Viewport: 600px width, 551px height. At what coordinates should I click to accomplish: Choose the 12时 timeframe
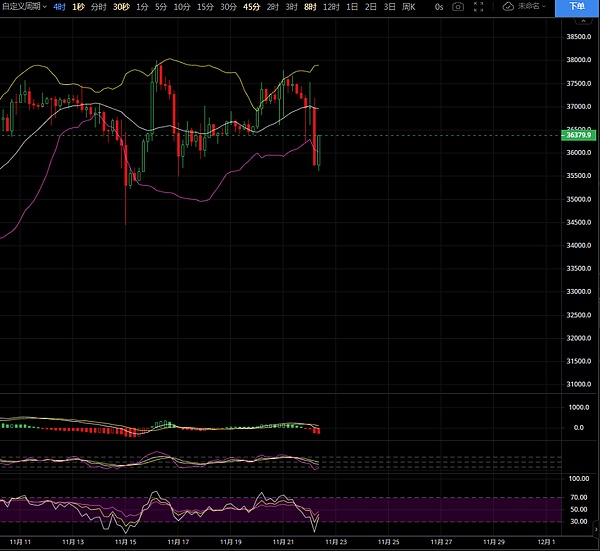(330, 6)
